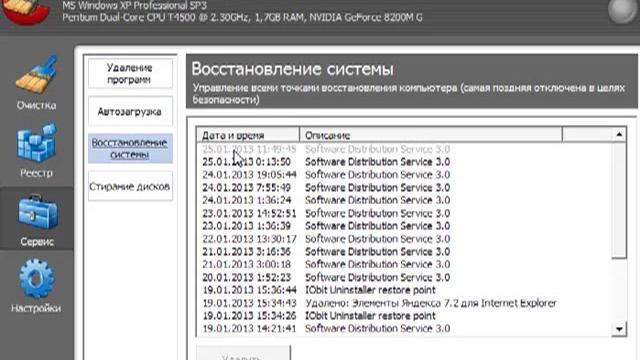
Task: Sort by Дата и время column header
Action: 248,135
